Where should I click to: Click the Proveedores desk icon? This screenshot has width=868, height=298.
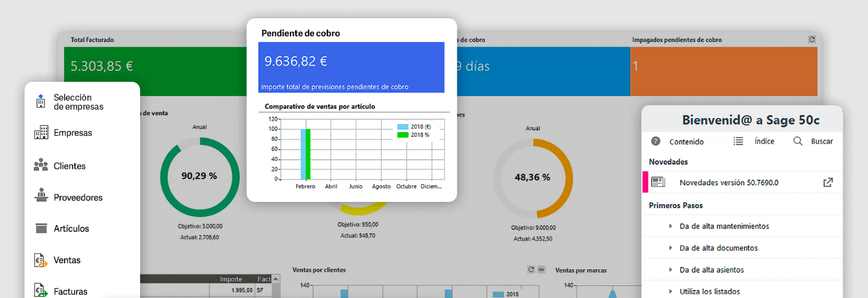pos(41,196)
